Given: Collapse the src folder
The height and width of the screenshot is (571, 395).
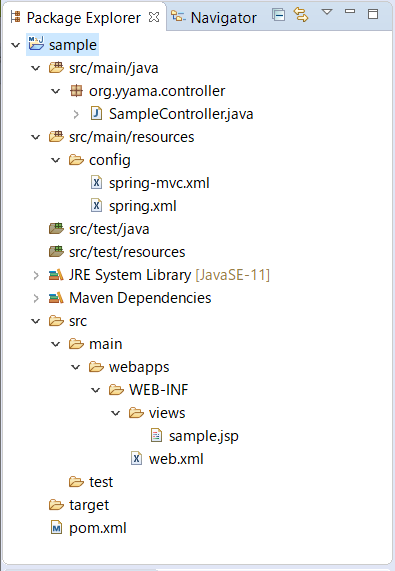Looking at the screenshot, I should click(36, 321).
